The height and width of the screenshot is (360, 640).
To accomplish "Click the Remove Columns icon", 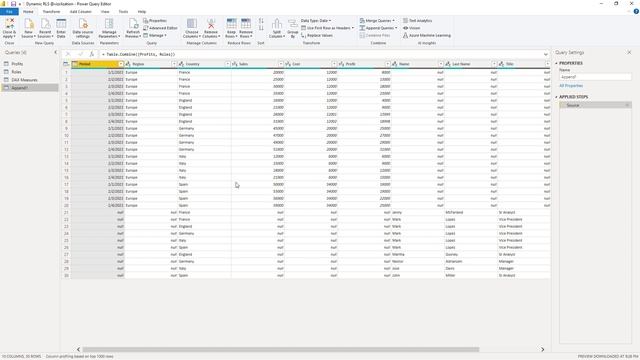I will (x=211, y=24).
